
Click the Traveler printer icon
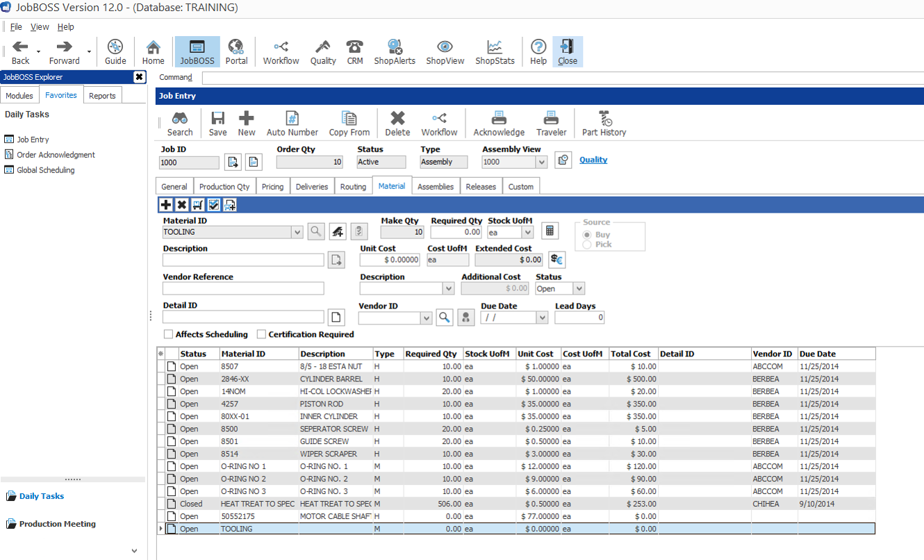pyautogui.click(x=551, y=123)
